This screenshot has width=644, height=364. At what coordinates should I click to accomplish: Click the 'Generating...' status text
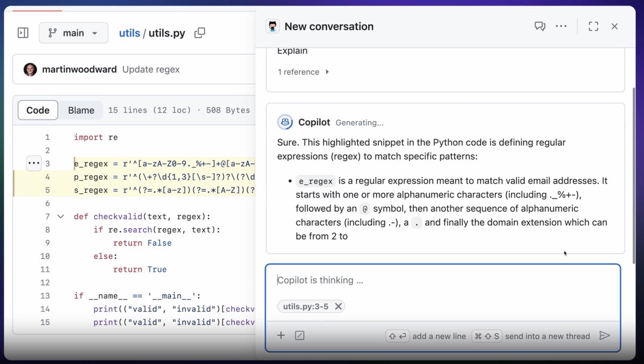pyautogui.click(x=360, y=123)
